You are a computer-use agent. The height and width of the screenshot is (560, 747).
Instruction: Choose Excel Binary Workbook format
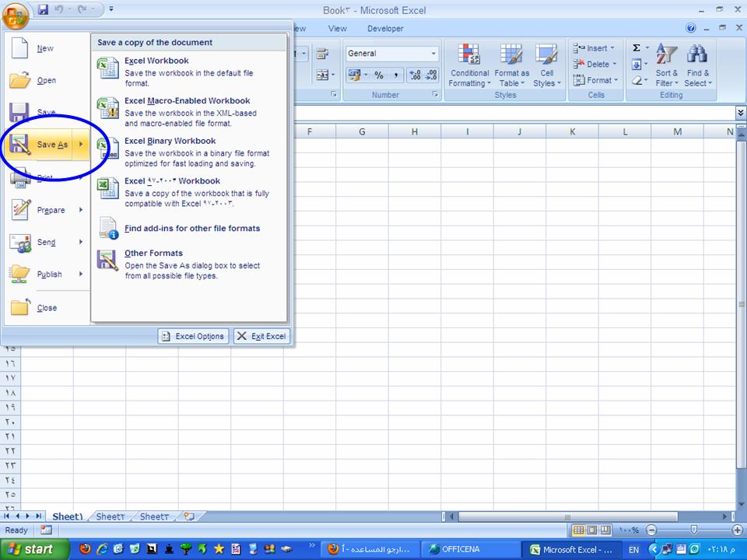click(x=189, y=152)
